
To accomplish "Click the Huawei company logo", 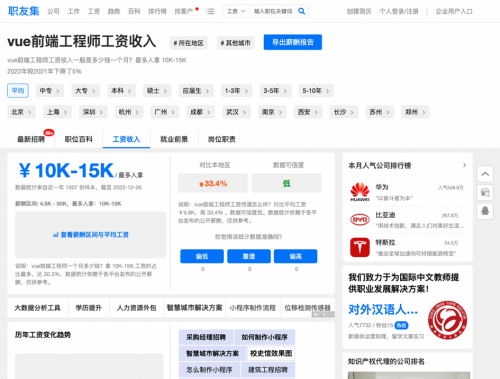I will coord(360,192).
